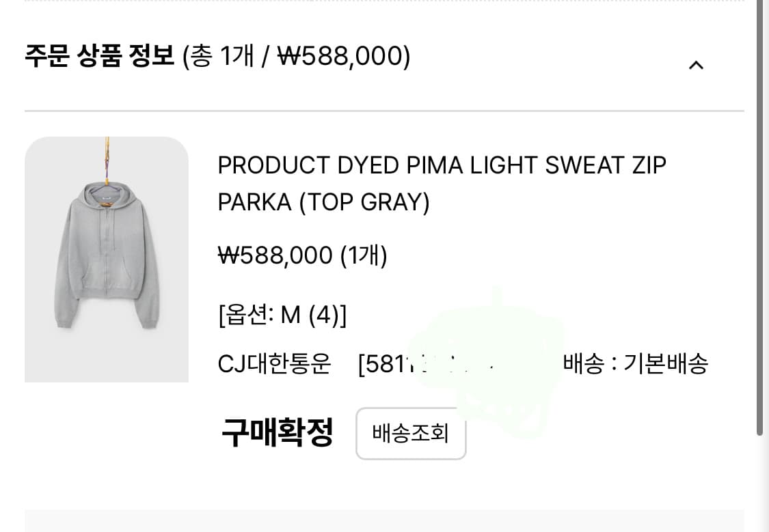The width and height of the screenshot is (769, 532).
Task: Click the chevron next to the order header
Action: [x=695, y=65]
